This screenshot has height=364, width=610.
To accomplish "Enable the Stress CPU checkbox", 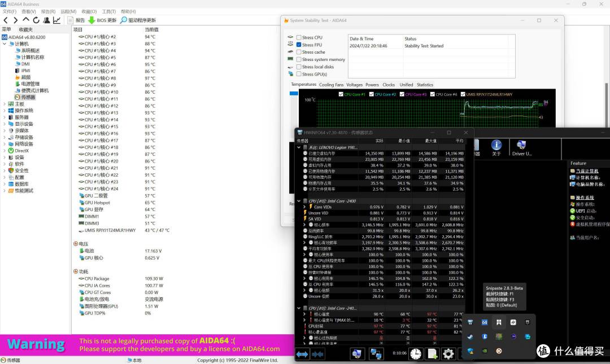I will pos(299,37).
